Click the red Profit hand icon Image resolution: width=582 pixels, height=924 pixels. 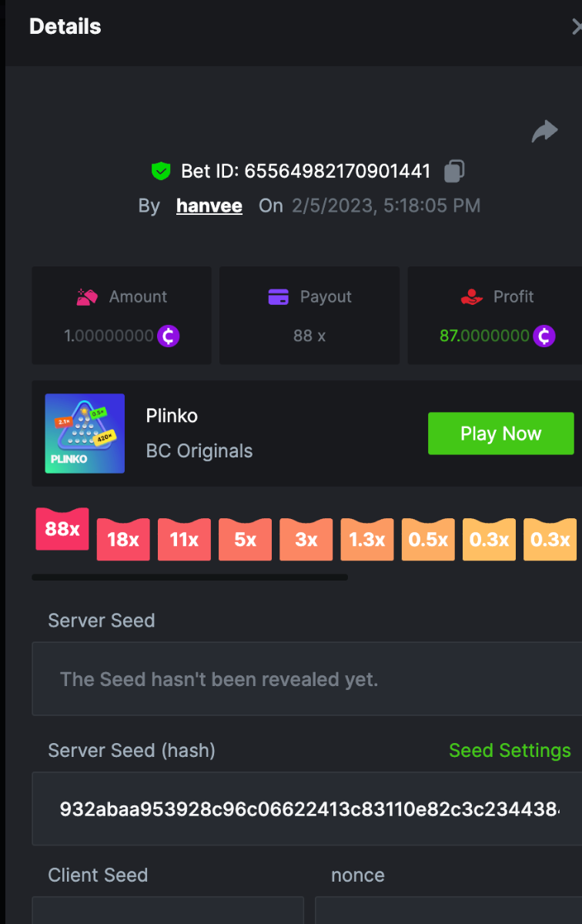(x=470, y=296)
